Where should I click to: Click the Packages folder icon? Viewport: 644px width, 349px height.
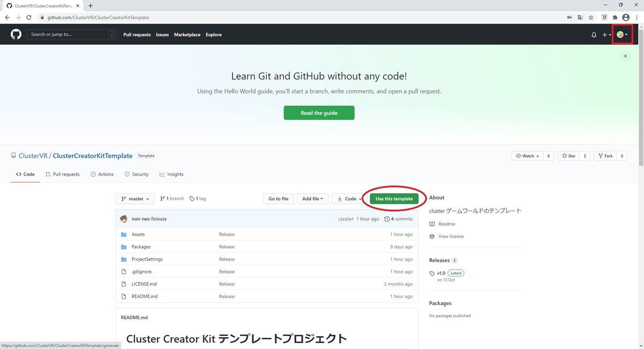[x=124, y=247]
